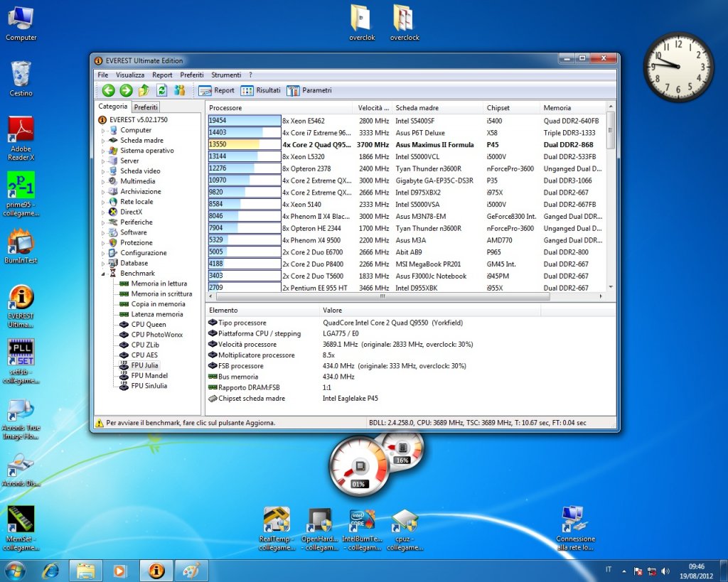
Task: Click the Refresh (Aggiorna) toolbar icon
Action: (161, 90)
